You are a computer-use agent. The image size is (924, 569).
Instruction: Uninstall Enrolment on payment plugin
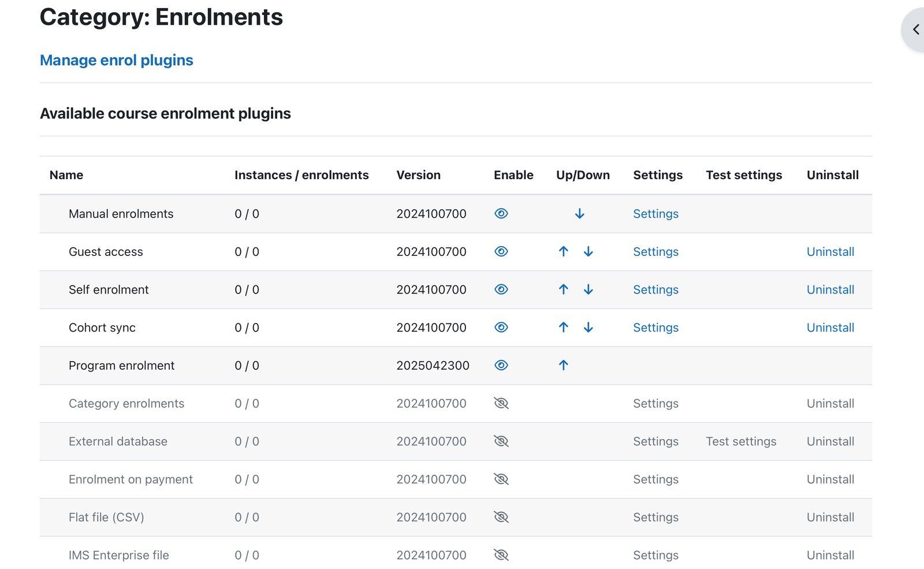coord(830,479)
